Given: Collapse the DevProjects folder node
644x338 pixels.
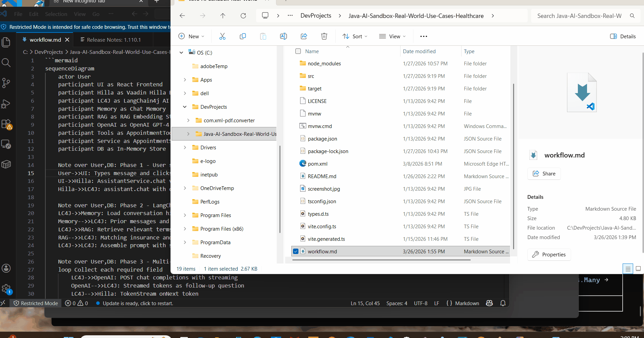Looking at the screenshot, I should [x=185, y=107].
